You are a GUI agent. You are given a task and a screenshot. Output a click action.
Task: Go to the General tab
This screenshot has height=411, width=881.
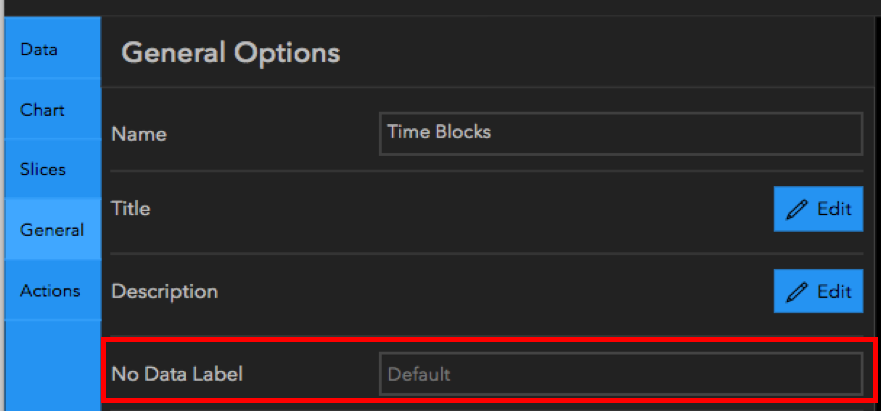52,230
